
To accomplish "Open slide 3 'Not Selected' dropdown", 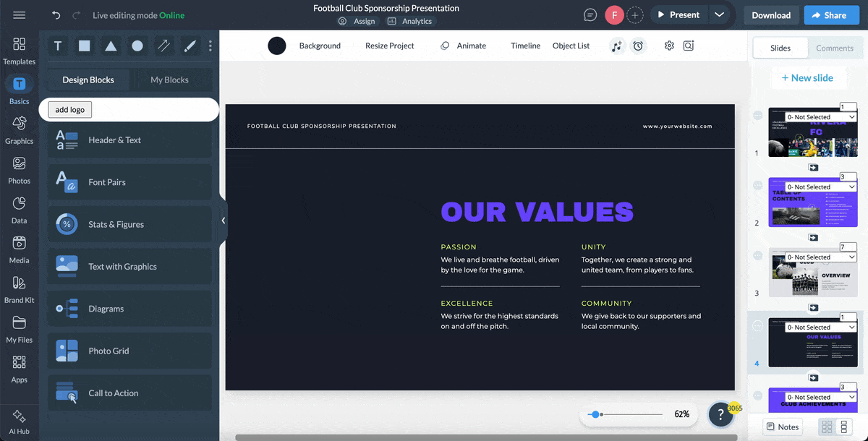I will click(820, 257).
